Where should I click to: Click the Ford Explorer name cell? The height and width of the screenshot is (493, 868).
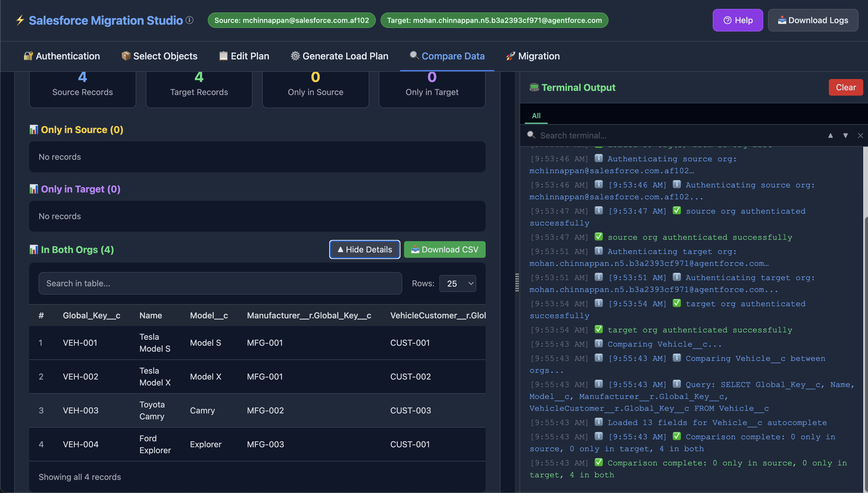point(155,444)
